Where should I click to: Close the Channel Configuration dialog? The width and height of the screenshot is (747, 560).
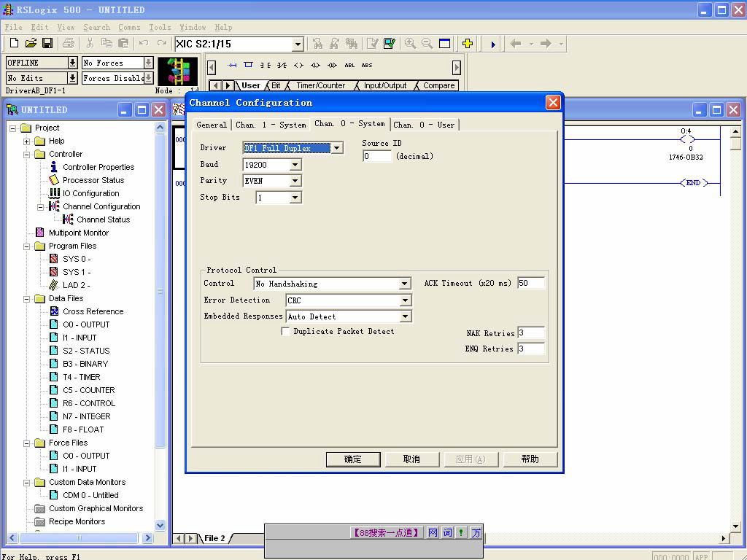pos(553,102)
